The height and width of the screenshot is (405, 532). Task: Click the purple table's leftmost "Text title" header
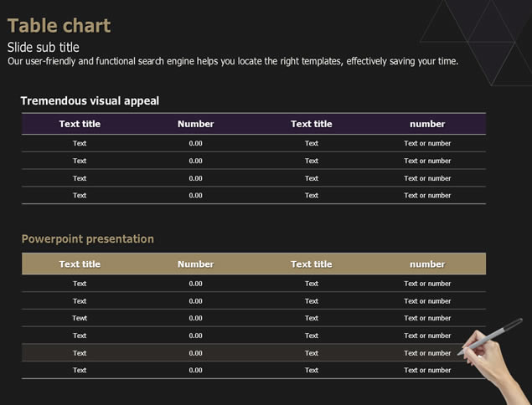[80, 124]
